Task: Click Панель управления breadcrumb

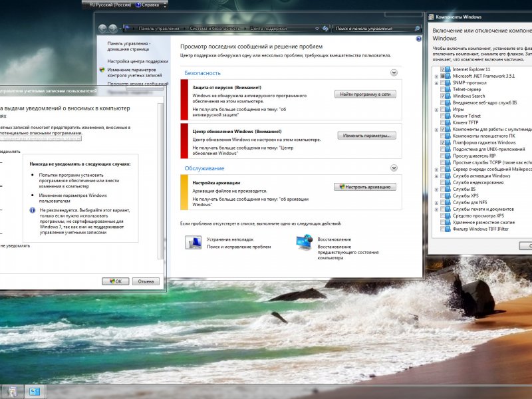Action: click(158, 29)
